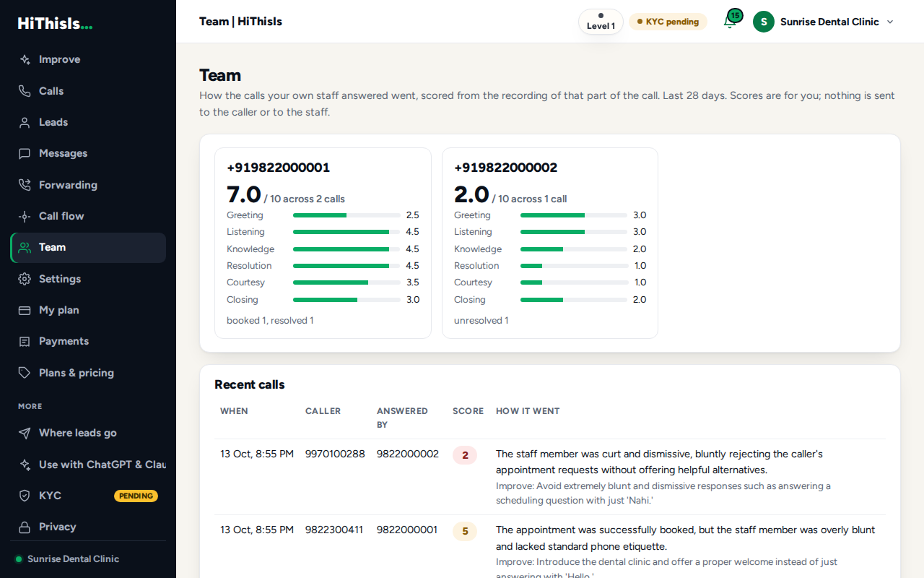Expand the Sunrise Dental Clinic account dropdown

tap(824, 22)
